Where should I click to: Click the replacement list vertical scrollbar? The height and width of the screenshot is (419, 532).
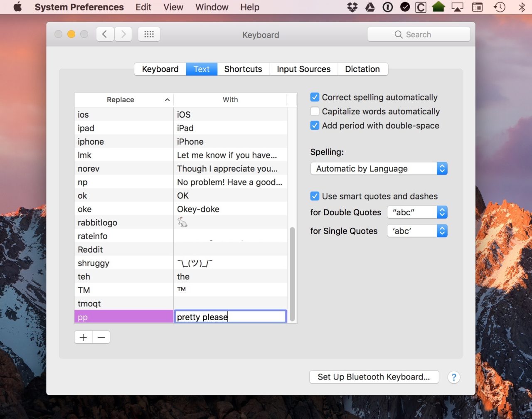pyautogui.click(x=292, y=274)
